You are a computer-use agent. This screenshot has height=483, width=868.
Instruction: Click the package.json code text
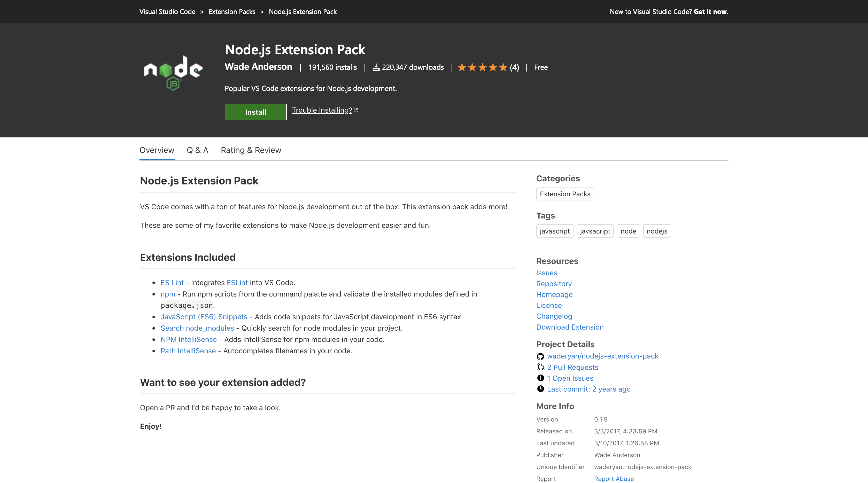click(187, 306)
